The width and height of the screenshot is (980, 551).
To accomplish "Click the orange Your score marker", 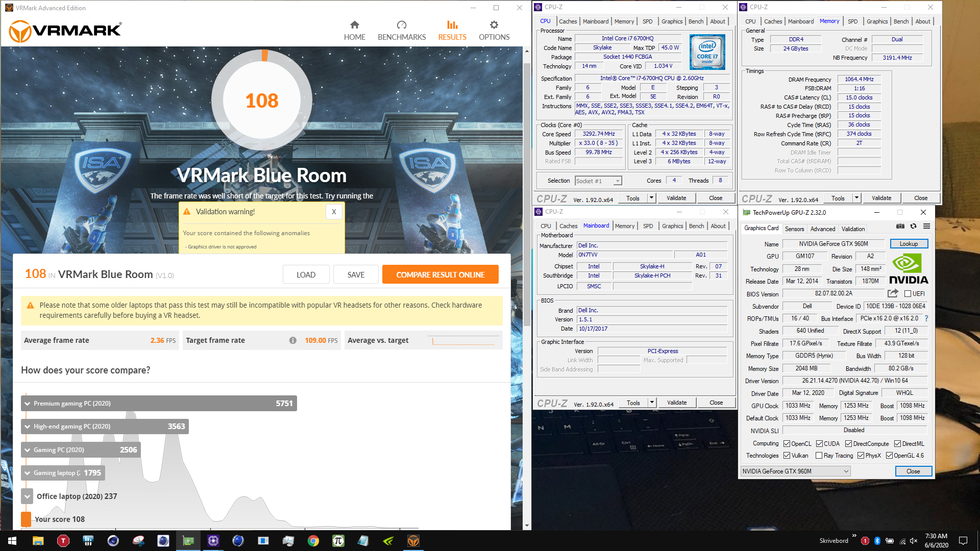I will pos(26,519).
